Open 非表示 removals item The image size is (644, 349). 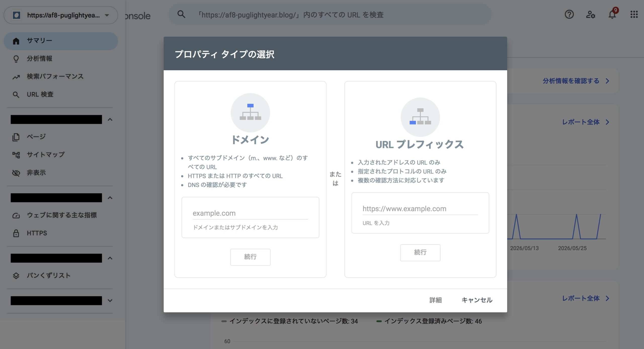point(61,173)
